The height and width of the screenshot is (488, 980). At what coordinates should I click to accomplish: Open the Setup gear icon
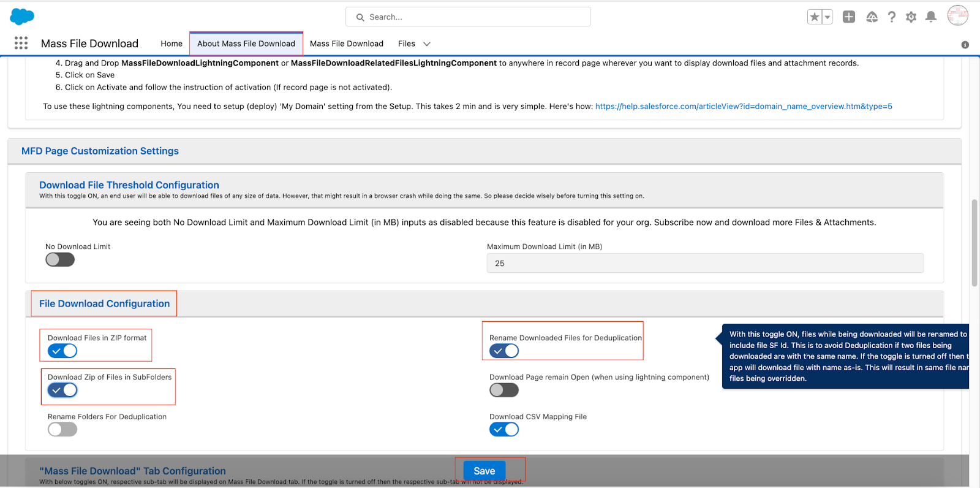click(911, 17)
